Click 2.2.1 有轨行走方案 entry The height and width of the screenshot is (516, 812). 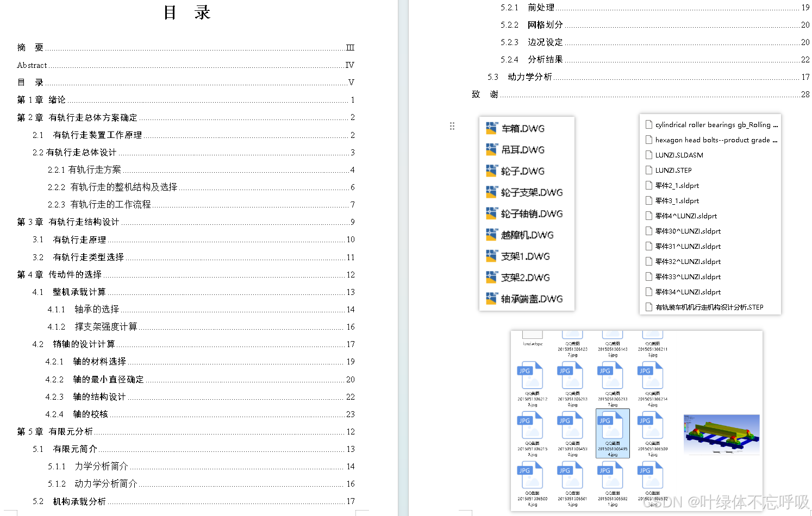201,169
